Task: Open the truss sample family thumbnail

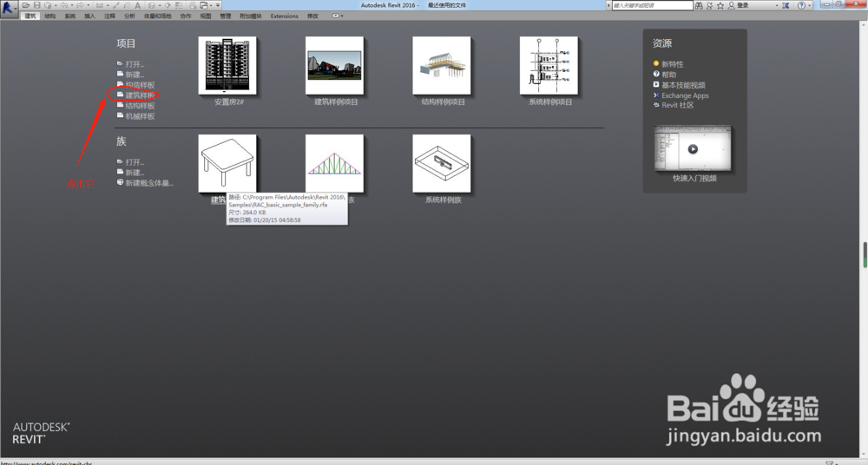Action: tap(334, 163)
